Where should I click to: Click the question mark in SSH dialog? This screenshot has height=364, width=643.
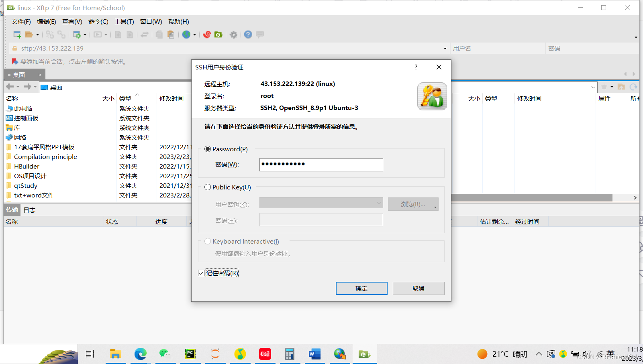tap(416, 67)
